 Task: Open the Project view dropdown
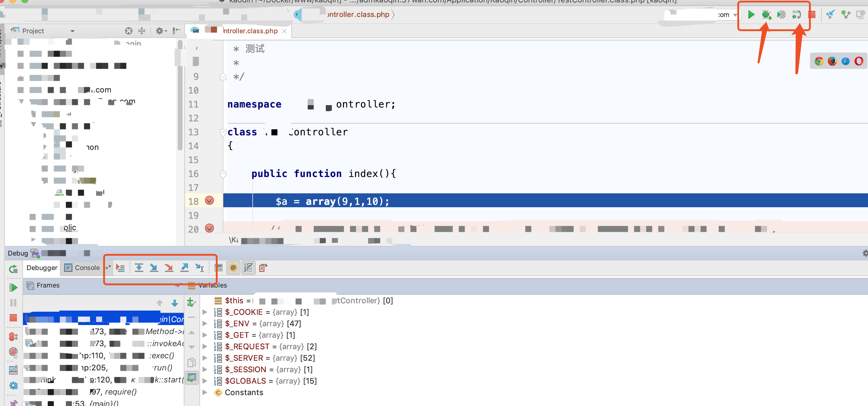click(x=72, y=31)
